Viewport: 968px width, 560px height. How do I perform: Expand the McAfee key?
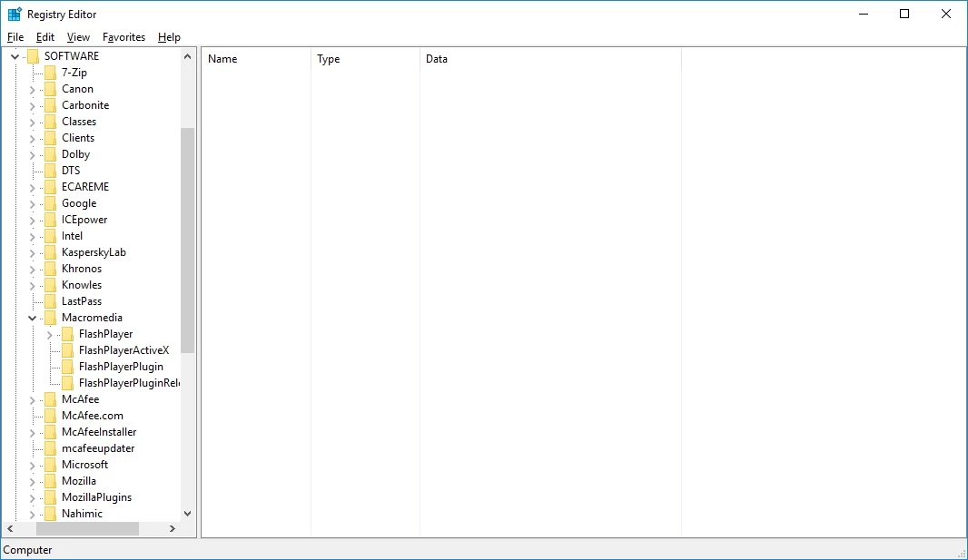32,399
